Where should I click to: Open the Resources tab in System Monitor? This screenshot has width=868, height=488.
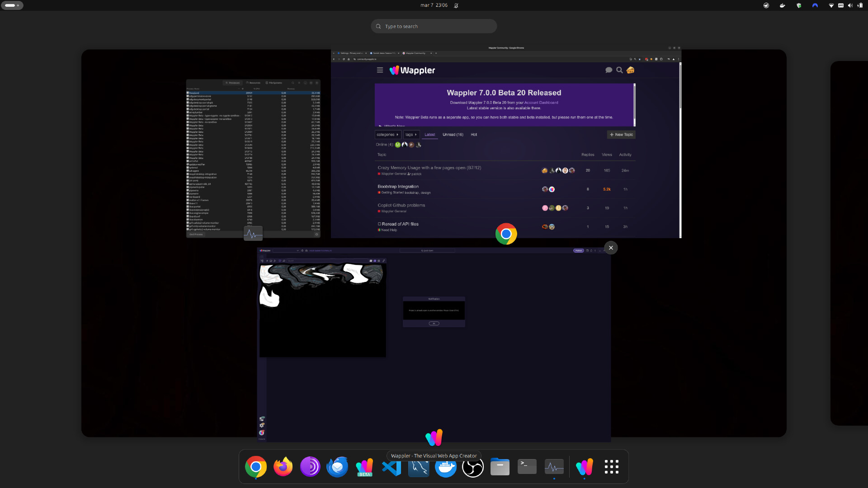click(x=253, y=83)
